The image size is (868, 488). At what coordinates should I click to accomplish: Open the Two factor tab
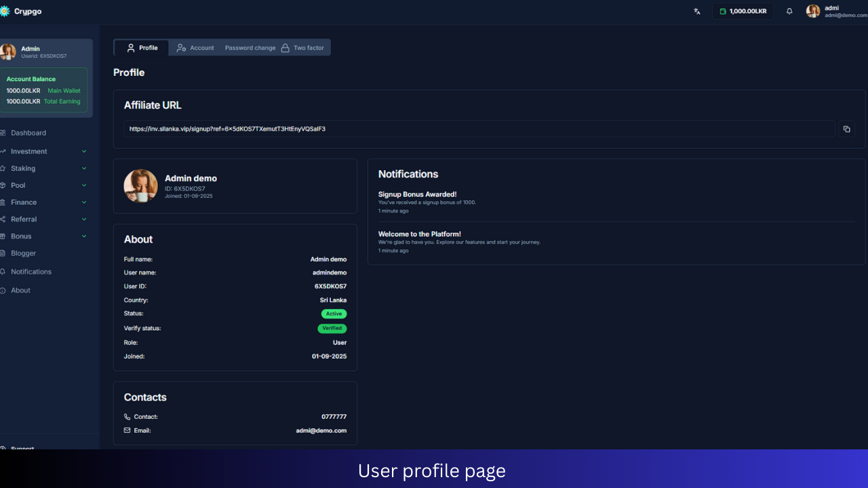[x=303, y=47]
